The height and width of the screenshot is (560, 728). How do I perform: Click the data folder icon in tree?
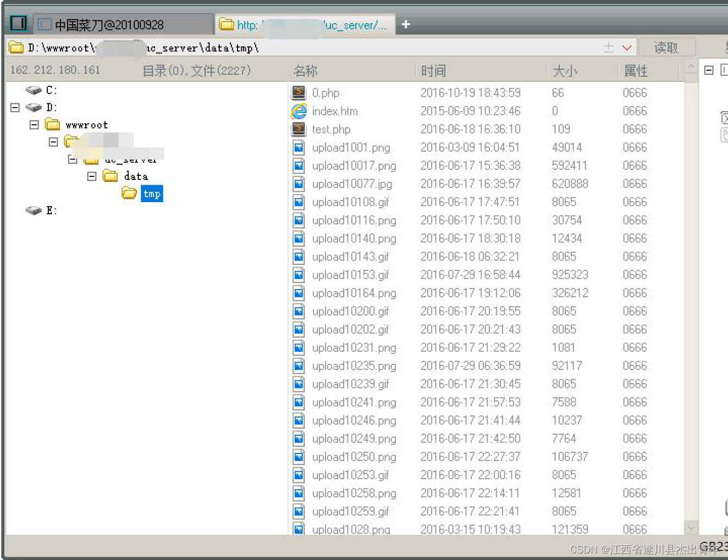click(111, 176)
